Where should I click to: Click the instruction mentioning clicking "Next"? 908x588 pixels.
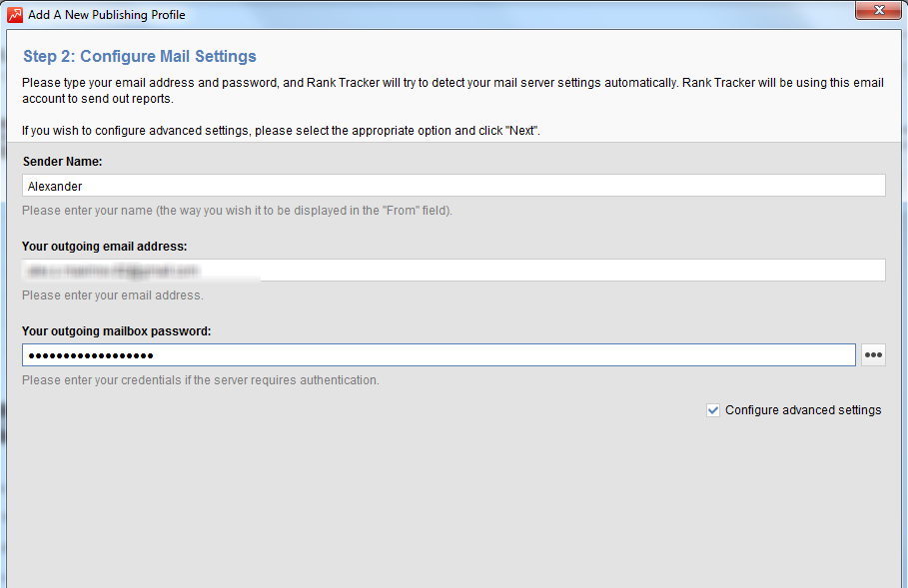click(x=281, y=130)
